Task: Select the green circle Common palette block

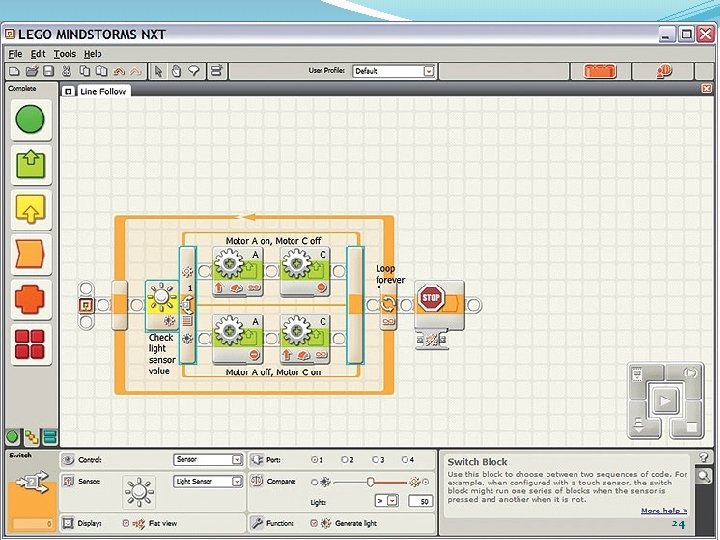Action: [x=31, y=120]
